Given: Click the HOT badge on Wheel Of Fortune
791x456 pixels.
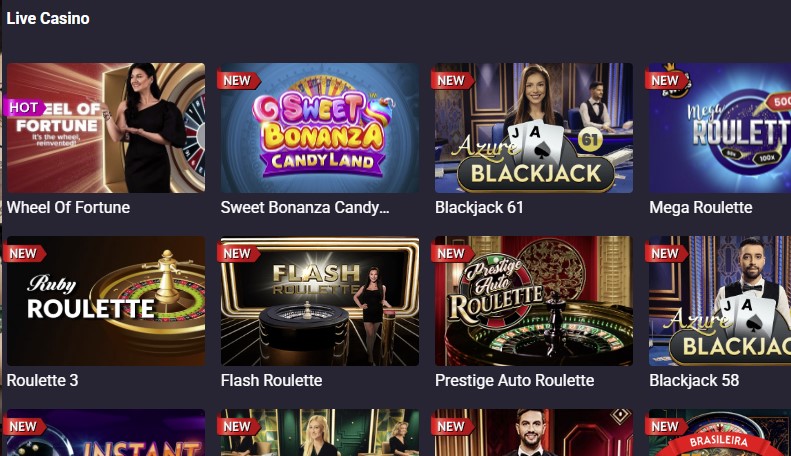Looking at the screenshot, I should point(24,107).
